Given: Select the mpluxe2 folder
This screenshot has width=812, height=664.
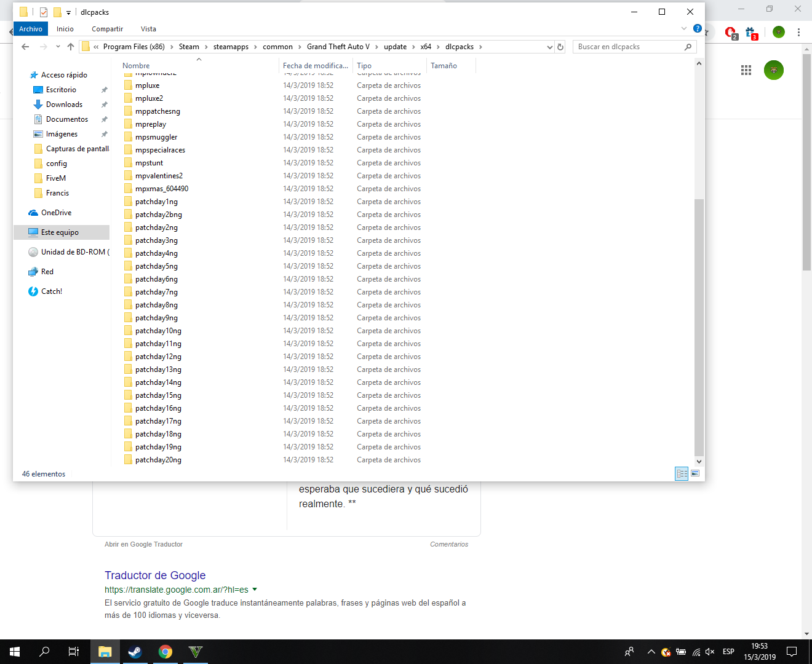Looking at the screenshot, I should pyautogui.click(x=149, y=98).
